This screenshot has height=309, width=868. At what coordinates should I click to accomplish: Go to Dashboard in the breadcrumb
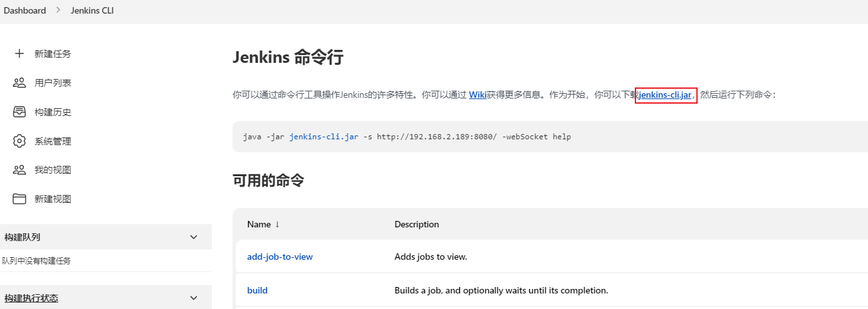click(x=25, y=10)
